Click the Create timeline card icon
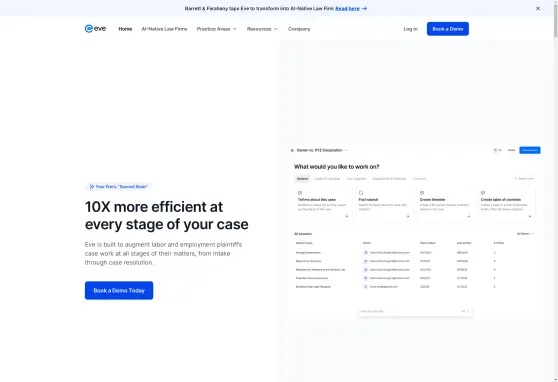This screenshot has height=382, width=558. pos(422,193)
